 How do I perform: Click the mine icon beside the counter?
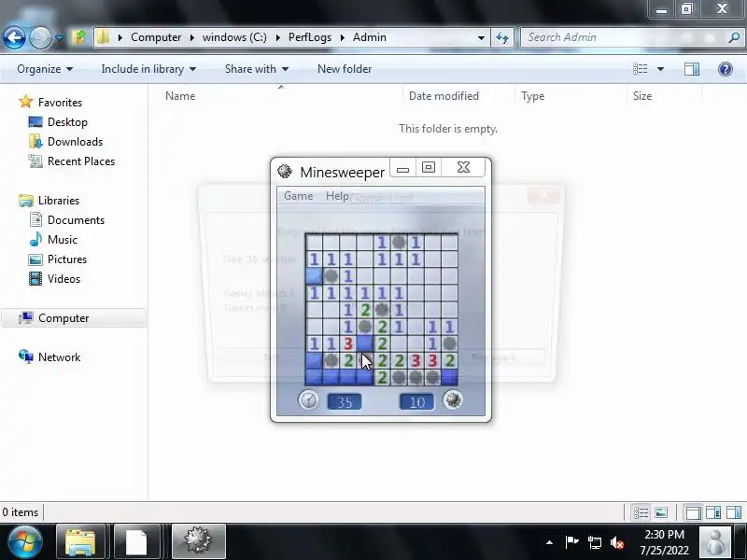coord(453,399)
